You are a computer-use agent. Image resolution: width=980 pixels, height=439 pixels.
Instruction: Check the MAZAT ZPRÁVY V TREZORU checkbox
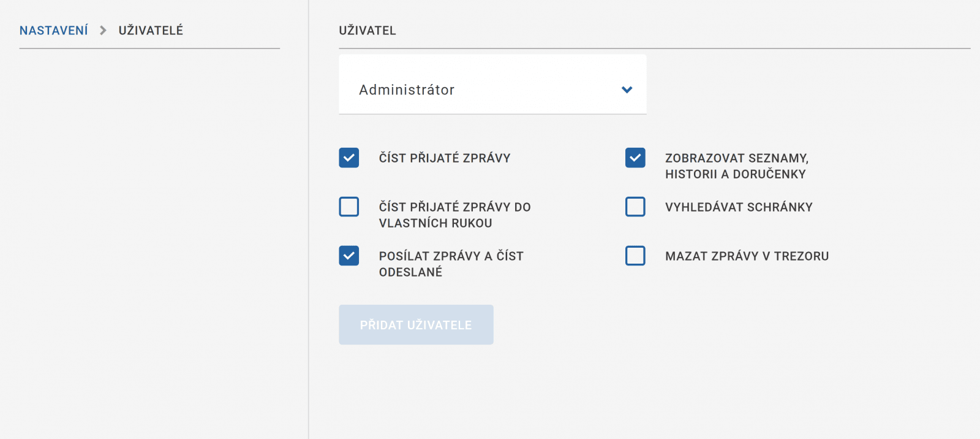(x=635, y=256)
